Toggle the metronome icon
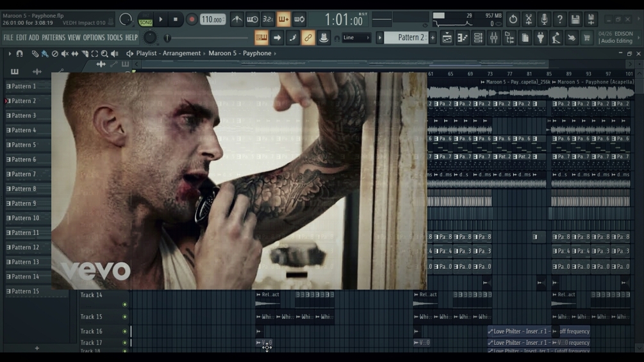This screenshot has height=362, width=644. click(237, 19)
